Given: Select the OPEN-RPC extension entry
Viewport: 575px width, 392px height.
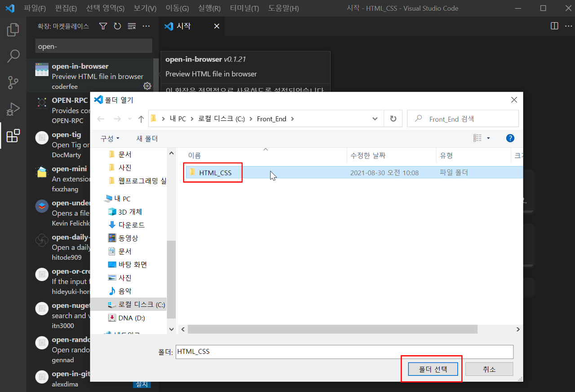Looking at the screenshot, I should (58, 110).
